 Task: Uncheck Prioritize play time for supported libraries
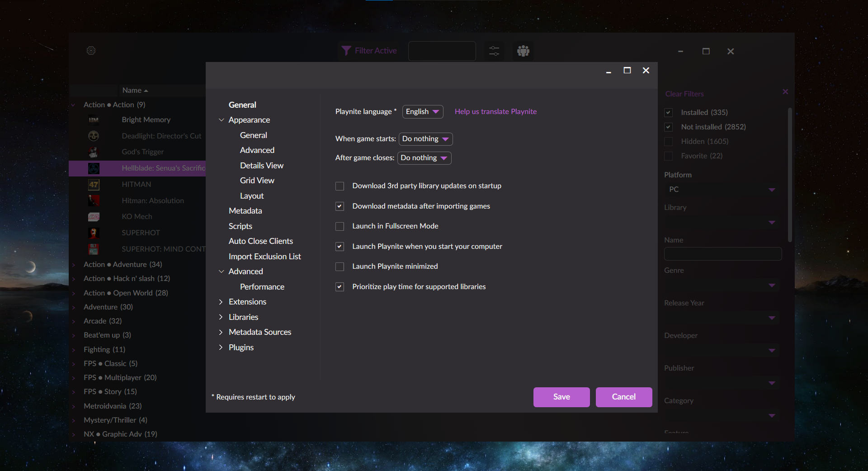(x=340, y=287)
